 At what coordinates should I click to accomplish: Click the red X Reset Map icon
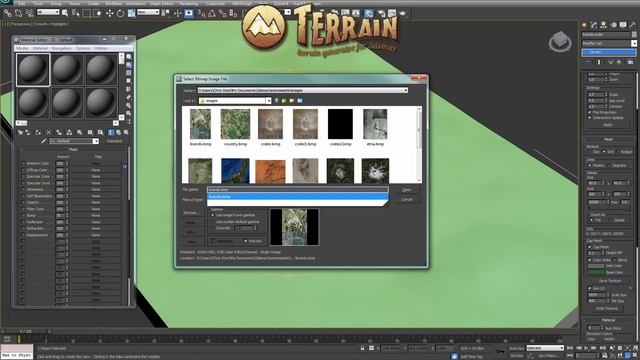coord(49,132)
